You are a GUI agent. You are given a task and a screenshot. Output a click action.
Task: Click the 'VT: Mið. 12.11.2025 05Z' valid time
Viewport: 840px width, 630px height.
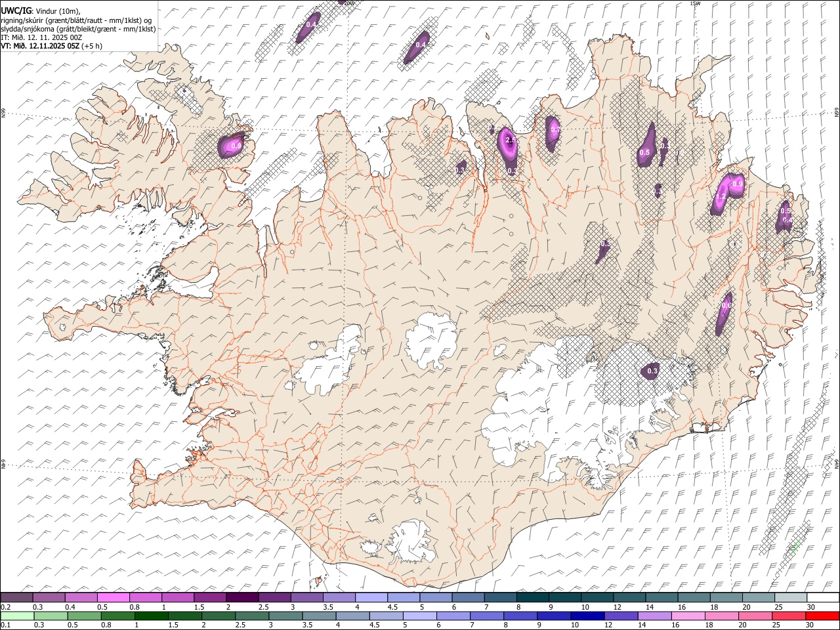(x=40, y=47)
